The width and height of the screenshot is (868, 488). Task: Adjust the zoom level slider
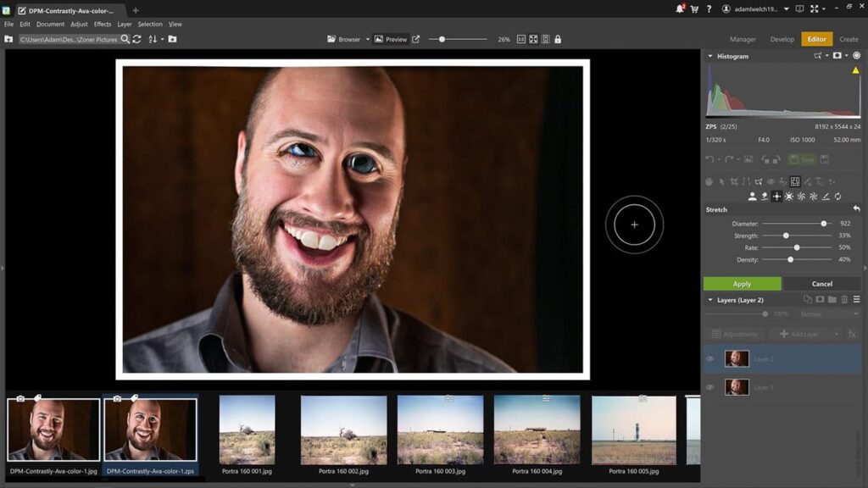(x=458, y=39)
